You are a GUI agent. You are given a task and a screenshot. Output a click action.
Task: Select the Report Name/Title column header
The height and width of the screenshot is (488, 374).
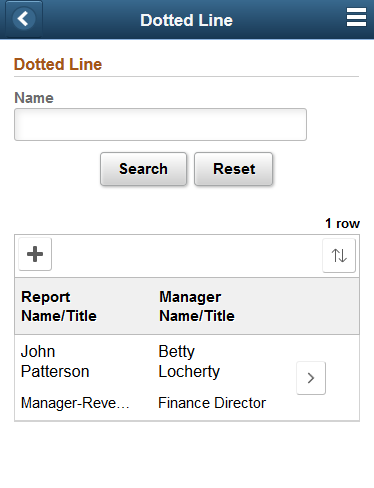pyautogui.click(x=59, y=306)
